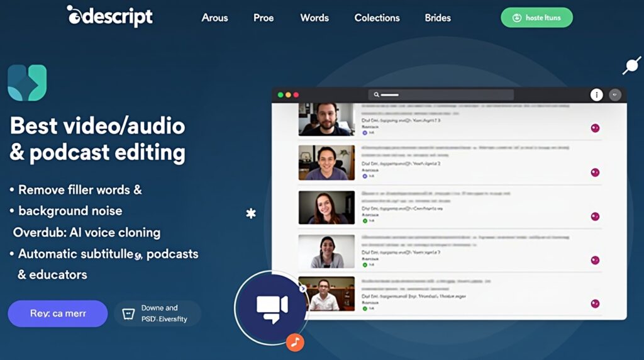644x360 pixels.
Task: Click magenta circle icon in first row
Action: point(595,128)
